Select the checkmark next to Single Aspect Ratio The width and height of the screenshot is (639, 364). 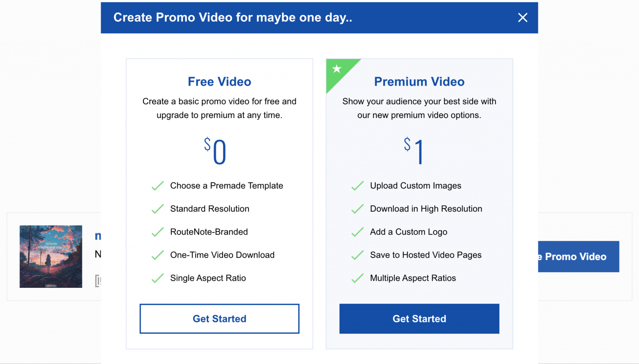pyautogui.click(x=158, y=278)
